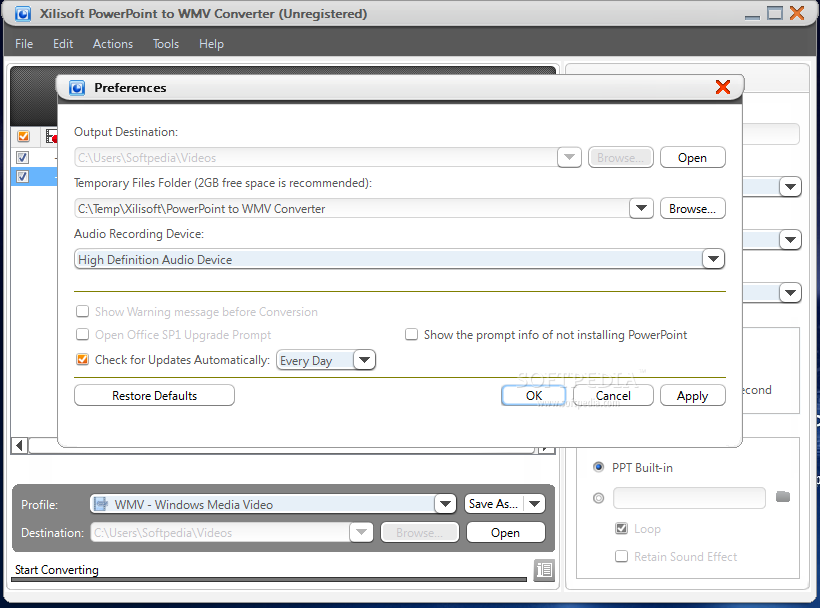Click the Save As... button

pyautogui.click(x=494, y=504)
